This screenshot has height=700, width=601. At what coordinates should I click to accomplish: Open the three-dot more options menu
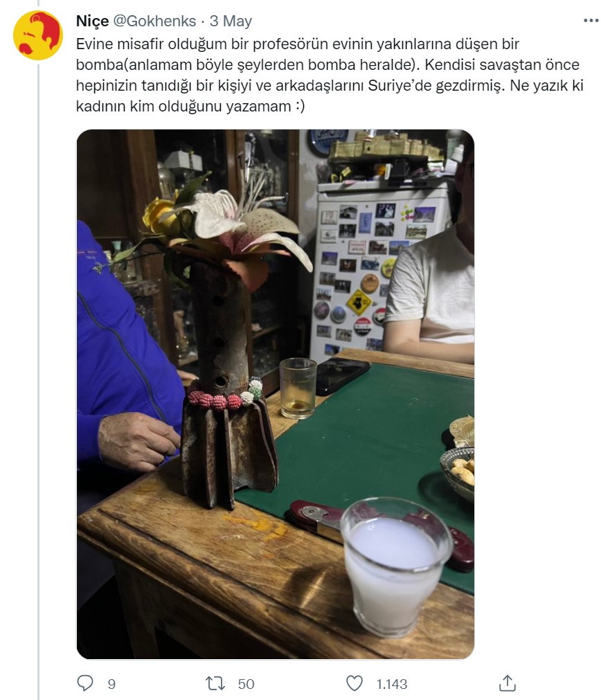[x=591, y=21]
